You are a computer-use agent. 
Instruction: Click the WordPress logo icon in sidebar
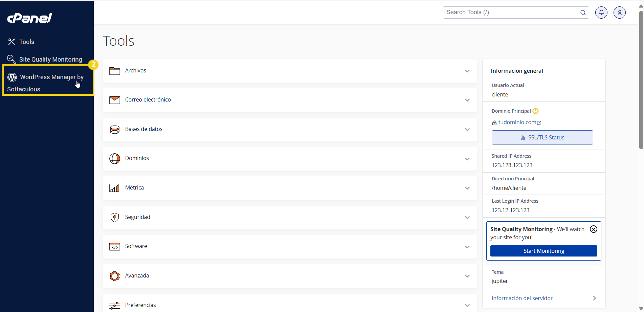12,77
